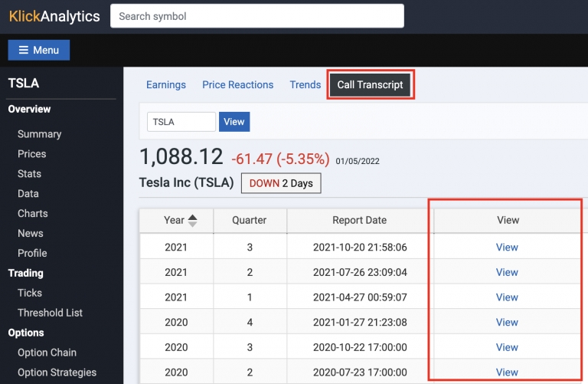
Task: Click the KlickAnalytics logo
Action: (x=54, y=16)
